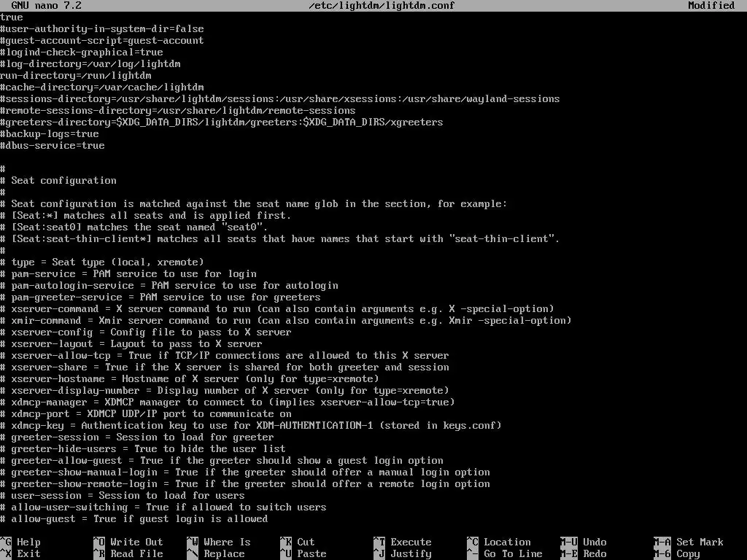747x560 pixels.
Task: Click the 'allow-user-switching' comment line
Action: [163, 507]
